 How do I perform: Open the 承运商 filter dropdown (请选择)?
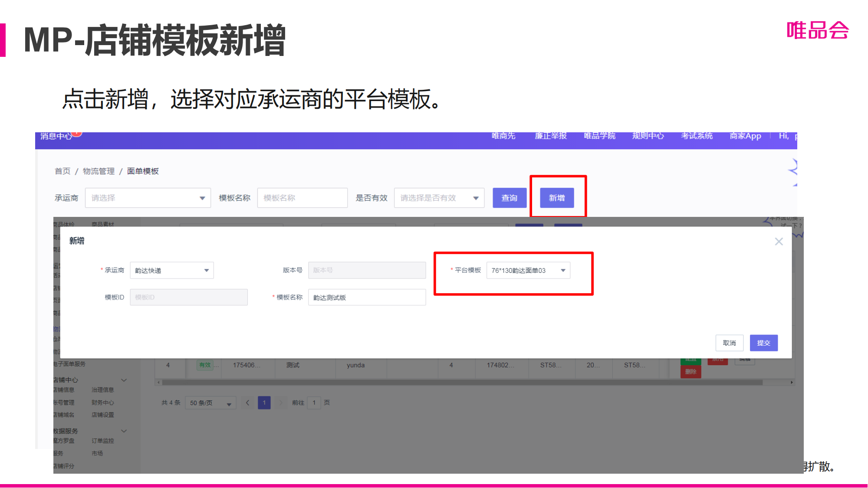click(148, 198)
